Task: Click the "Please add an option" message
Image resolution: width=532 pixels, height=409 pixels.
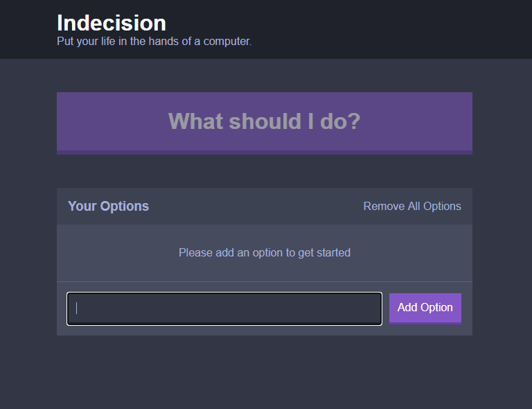Action: (x=264, y=252)
